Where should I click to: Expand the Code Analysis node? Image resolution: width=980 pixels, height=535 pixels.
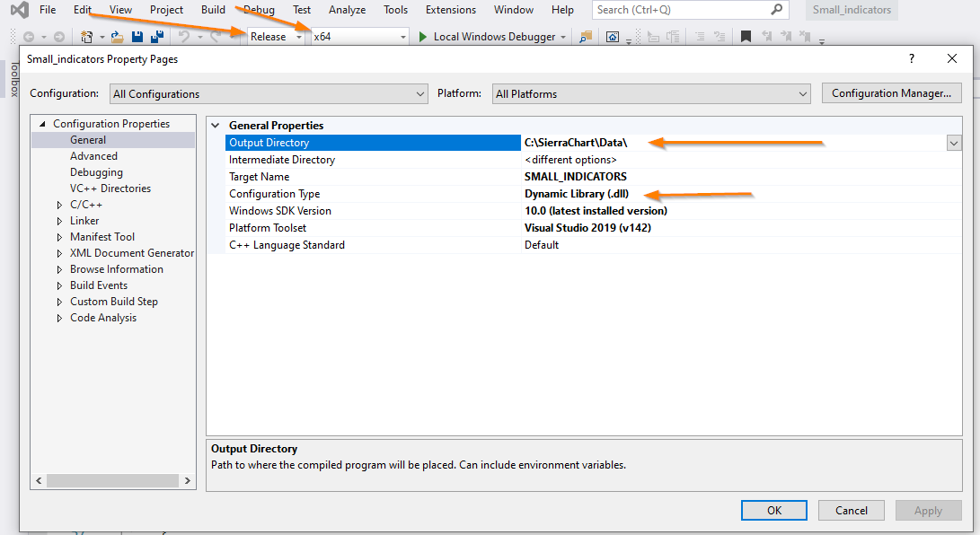(59, 319)
